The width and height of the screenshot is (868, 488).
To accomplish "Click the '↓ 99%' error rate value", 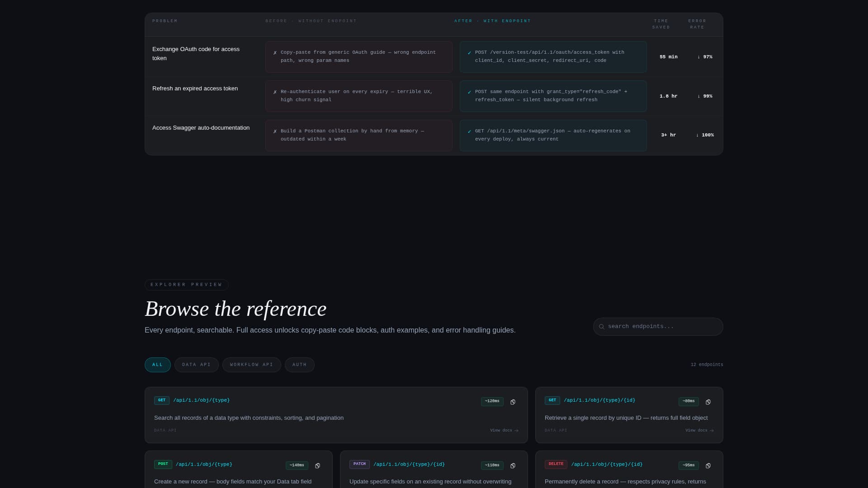I will point(704,96).
